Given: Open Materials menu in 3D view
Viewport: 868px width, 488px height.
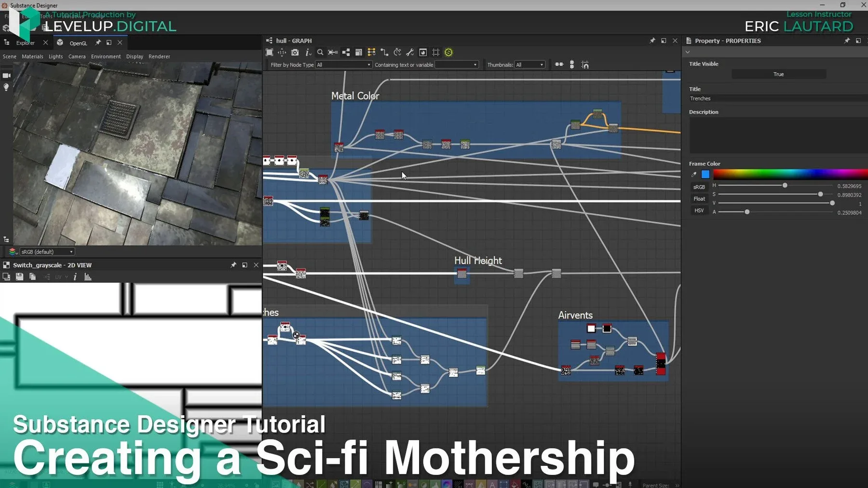Looking at the screenshot, I should 32,57.
